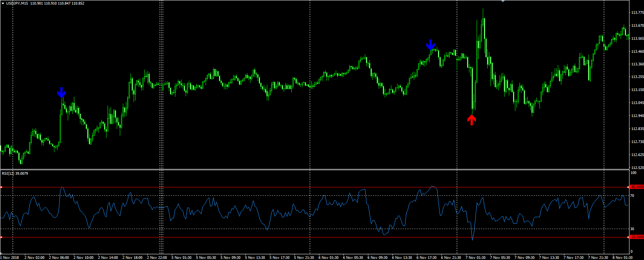The image size is (644, 260).
Task: Click the 2 Nov 02:00 time label
Action: click(x=34, y=258)
